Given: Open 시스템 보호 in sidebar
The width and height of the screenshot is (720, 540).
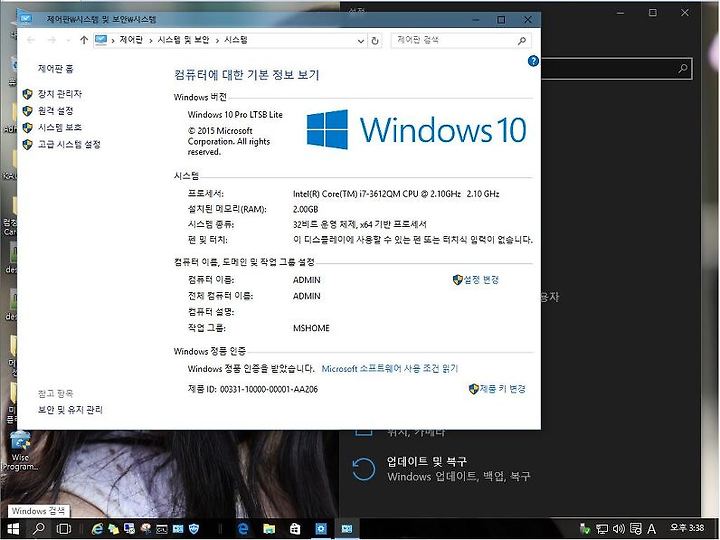Looking at the screenshot, I should click(x=60, y=127).
